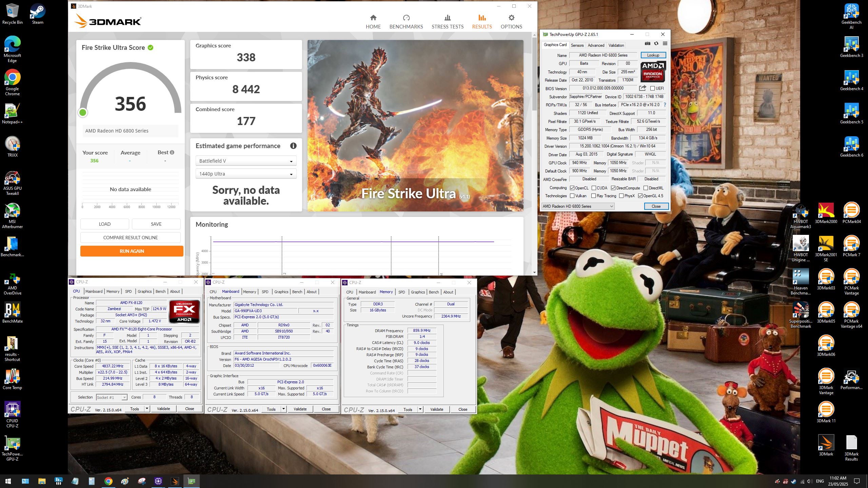Toggle the Ray Tracing checkbox in GPU-Z
This screenshot has height=488, width=868.
(x=593, y=196)
